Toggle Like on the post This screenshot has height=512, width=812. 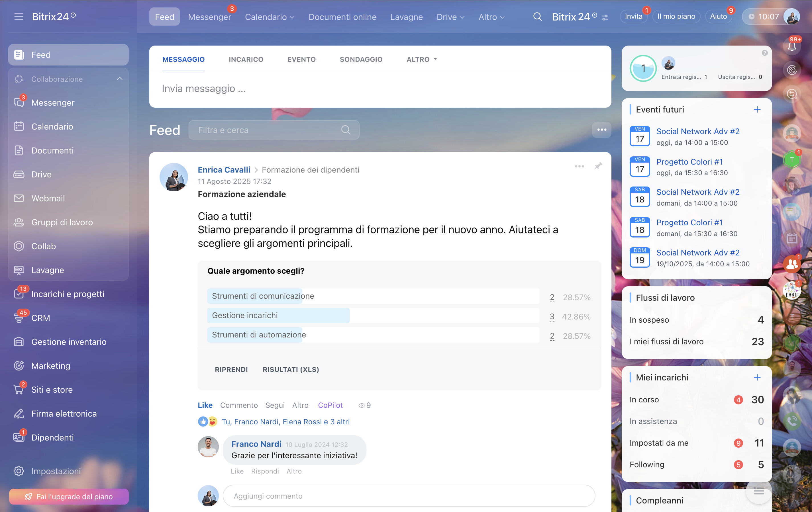205,405
